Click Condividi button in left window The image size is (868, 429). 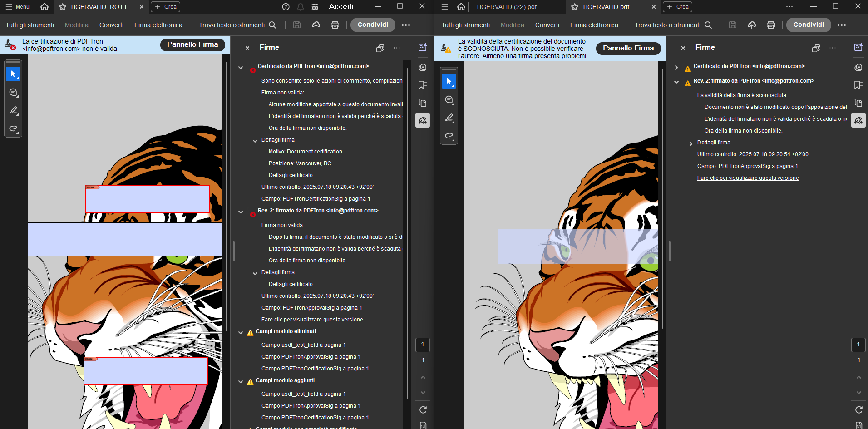373,25
